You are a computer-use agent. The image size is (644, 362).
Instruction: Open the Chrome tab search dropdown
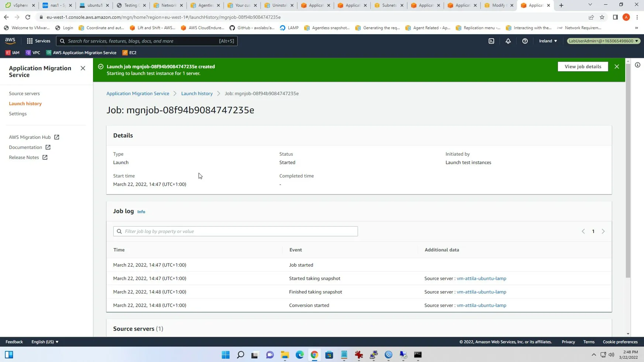[590, 5]
